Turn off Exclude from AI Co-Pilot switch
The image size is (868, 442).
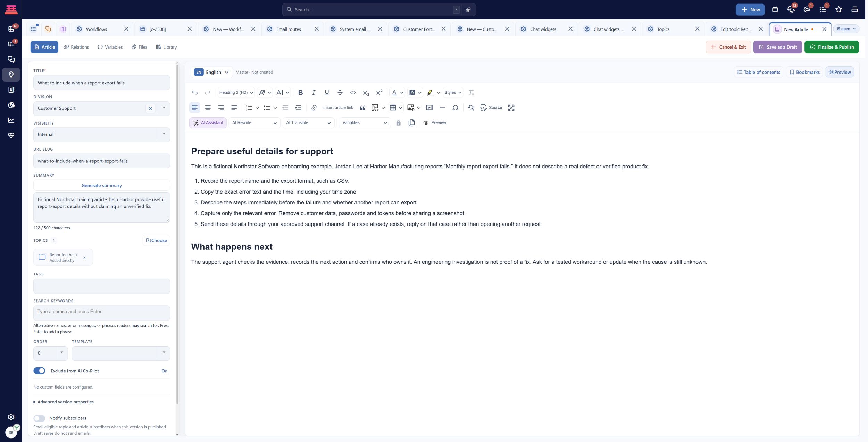click(39, 371)
